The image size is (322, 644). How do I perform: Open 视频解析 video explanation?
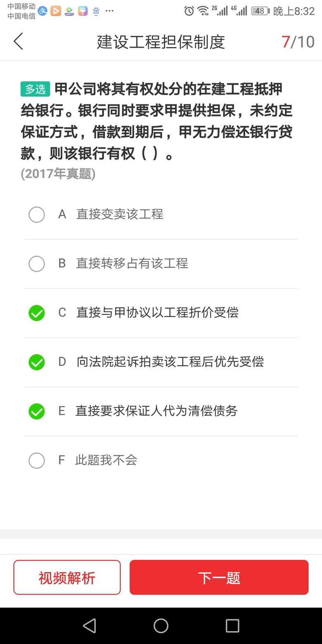[x=67, y=577]
